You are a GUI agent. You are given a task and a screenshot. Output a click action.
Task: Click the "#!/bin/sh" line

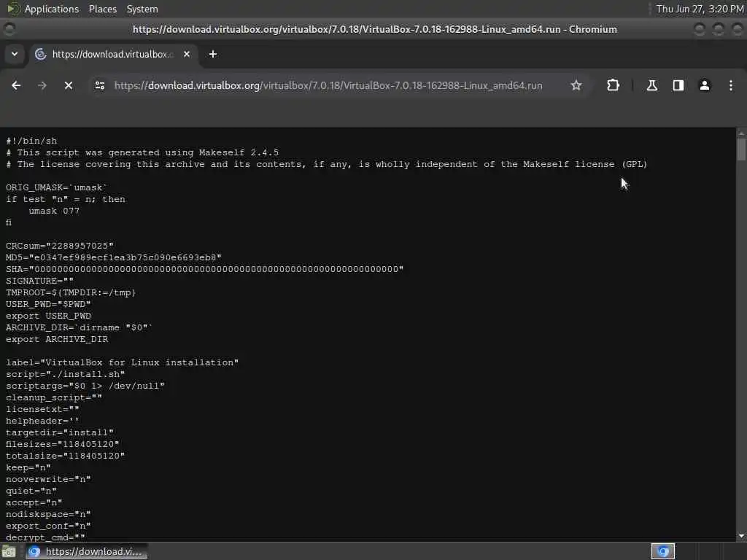pos(31,141)
